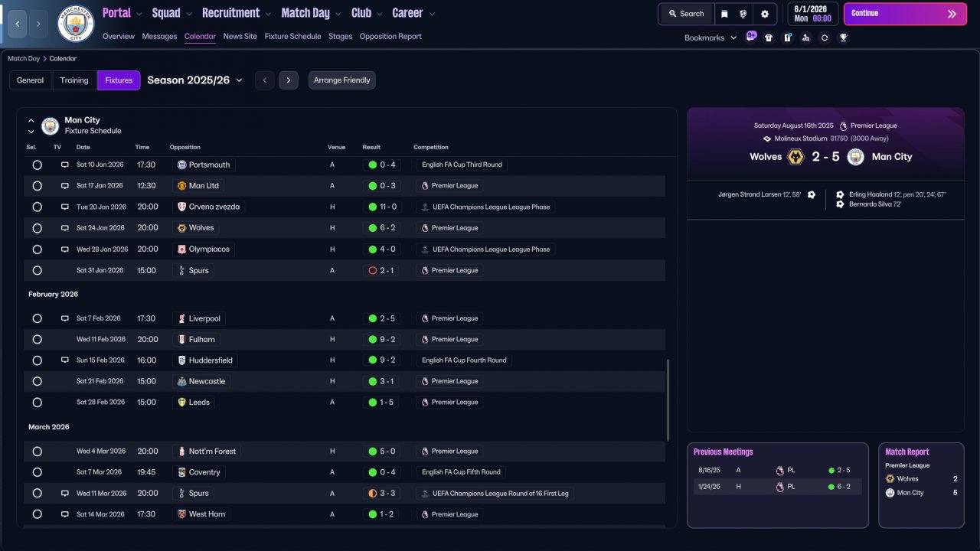Select the 1/24/26 previous meeting row
This screenshot has height=551, width=980.
[x=778, y=487]
